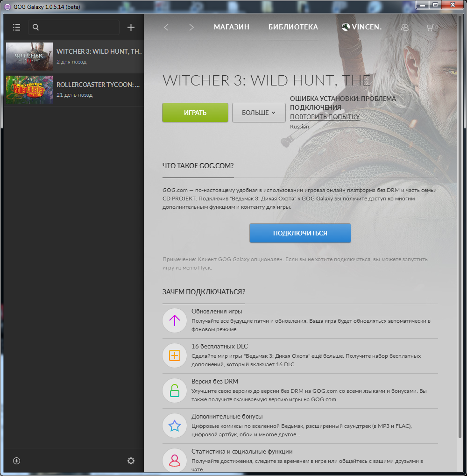This screenshot has width=467, height=476.
Task: Click the green ИГРАТЬ button
Action: click(195, 113)
